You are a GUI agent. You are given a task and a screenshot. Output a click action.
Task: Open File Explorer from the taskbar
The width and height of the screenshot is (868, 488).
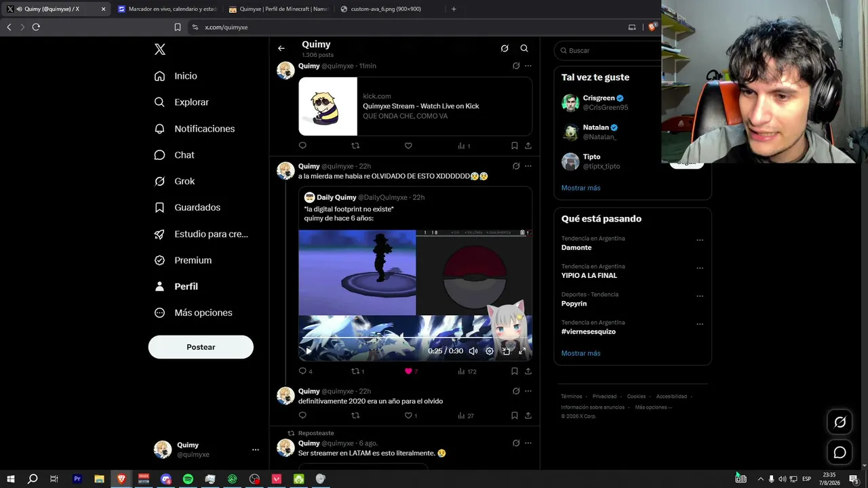[99, 479]
